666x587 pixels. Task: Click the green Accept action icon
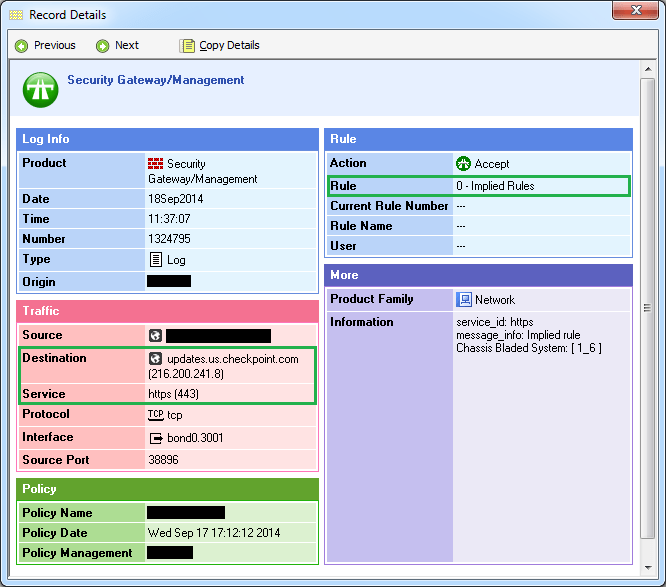[x=463, y=164]
